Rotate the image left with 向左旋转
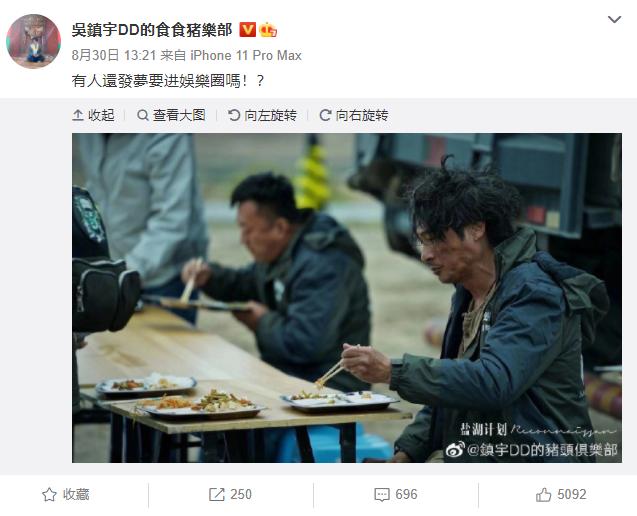The image size is (637, 516). click(262, 115)
